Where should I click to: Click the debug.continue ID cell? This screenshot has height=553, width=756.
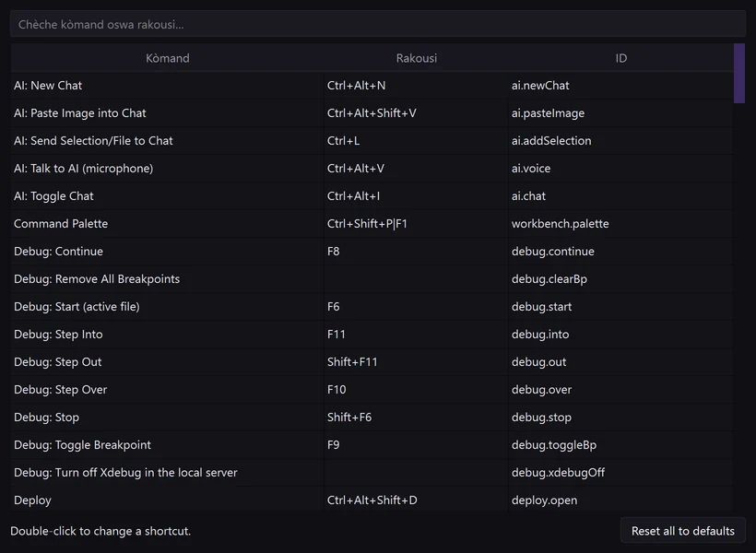tap(621, 252)
